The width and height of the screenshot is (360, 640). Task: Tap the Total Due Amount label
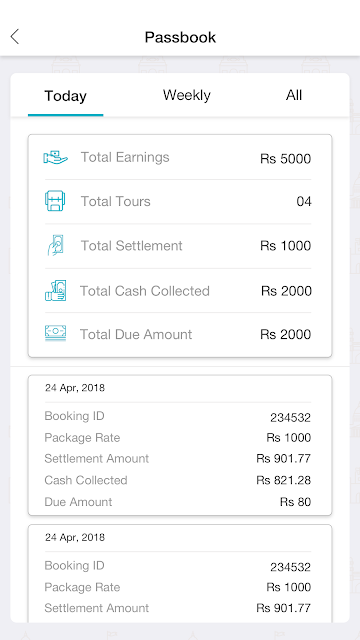click(x=136, y=334)
